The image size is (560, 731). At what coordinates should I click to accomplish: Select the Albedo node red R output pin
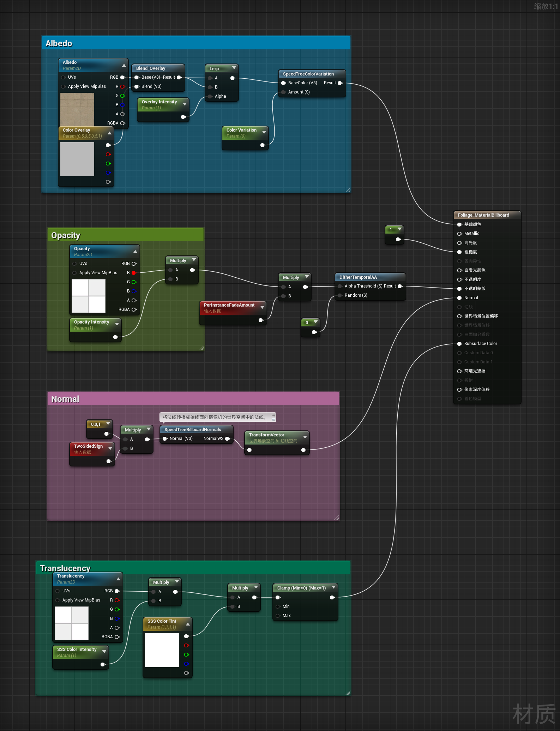tap(123, 86)
